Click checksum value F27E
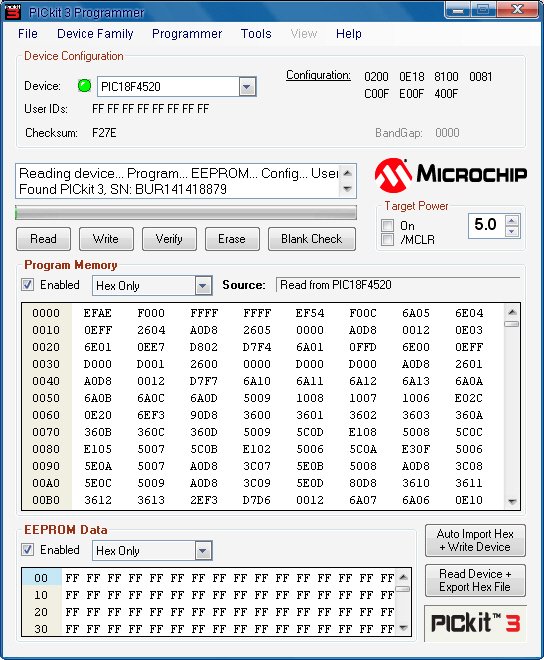This screenshot has width=544, height=660. click(x=104, y=133)
